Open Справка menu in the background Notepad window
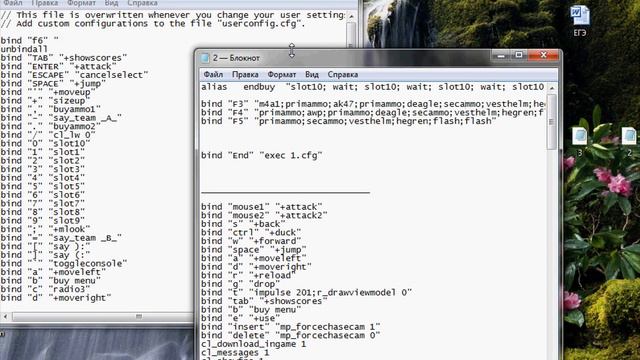This screenshot has height=360, width=640. pyautogui.click(x=142, y=3)
